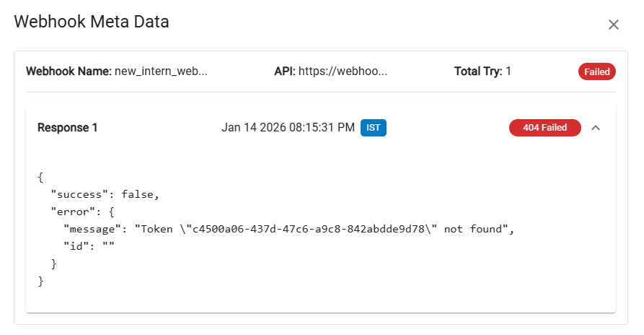The width and height of the screenshot is (644, 335).
Task: Click the API field label
Action: tap(285, 71)
